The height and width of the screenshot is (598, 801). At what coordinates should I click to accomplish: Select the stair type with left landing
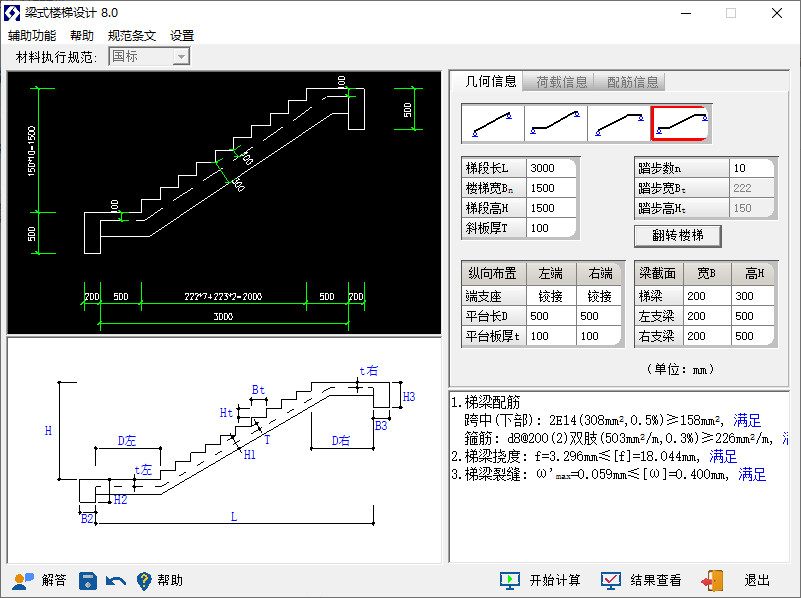point(556,124)
